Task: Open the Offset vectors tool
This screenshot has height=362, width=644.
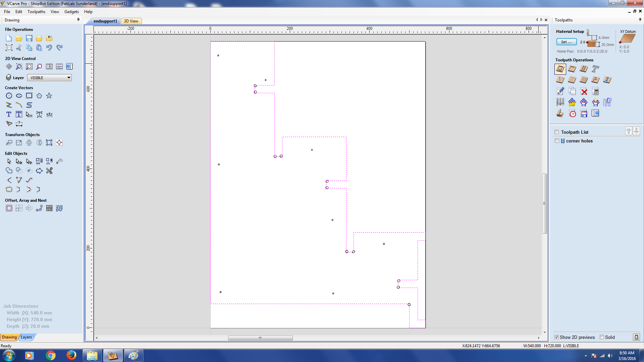Action: pos(9,208)
